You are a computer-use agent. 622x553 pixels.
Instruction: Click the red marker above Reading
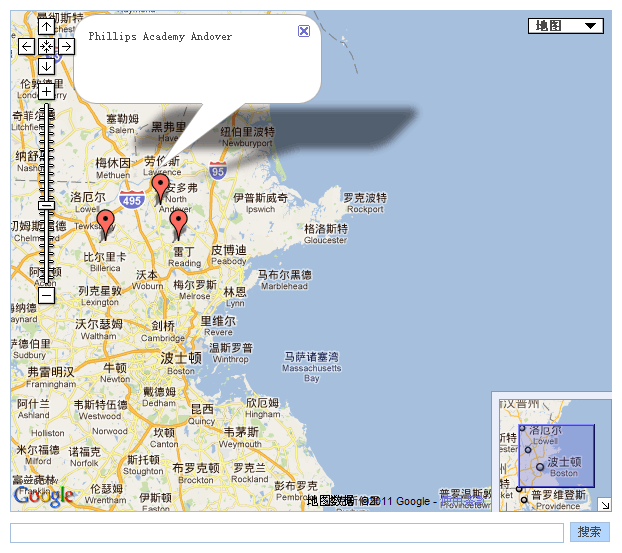click(x=178, y=225)
